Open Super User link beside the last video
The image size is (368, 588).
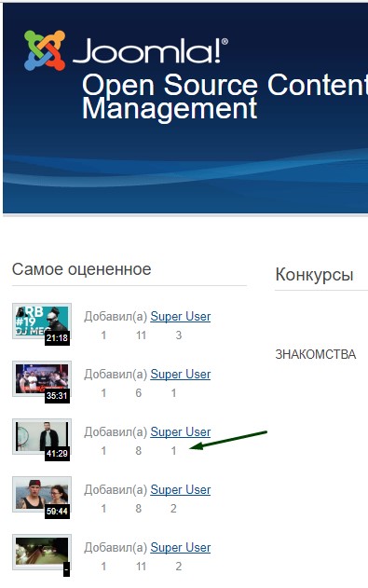click(x=180, y=548)
